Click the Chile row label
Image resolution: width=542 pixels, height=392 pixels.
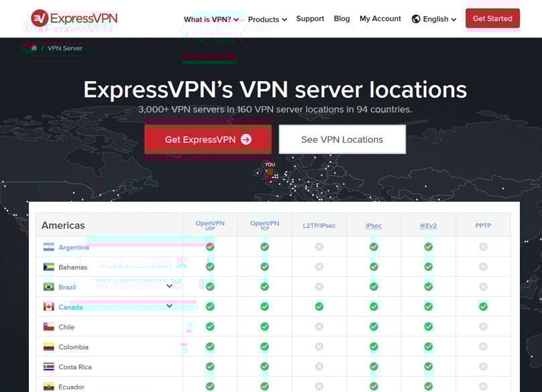coord(66,327)
